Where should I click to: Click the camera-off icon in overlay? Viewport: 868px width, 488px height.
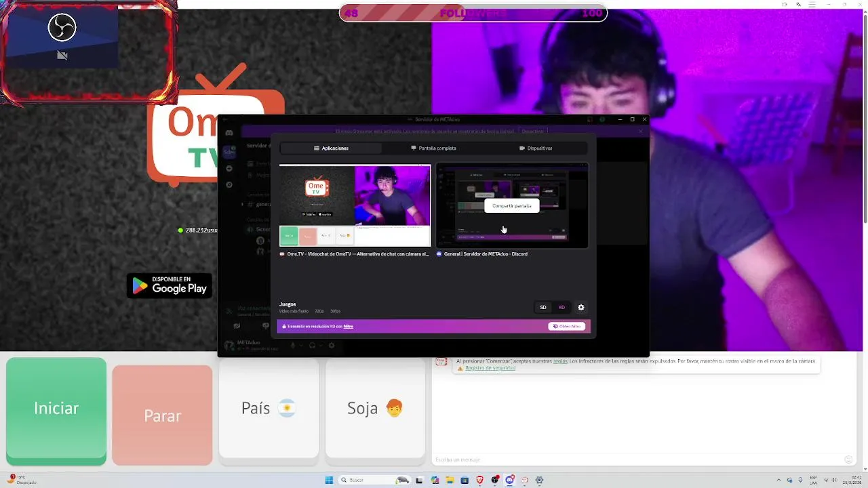point(62,56)
